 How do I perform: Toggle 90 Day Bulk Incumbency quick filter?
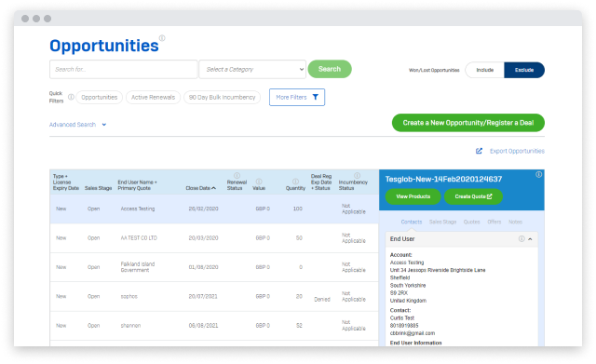(222, 97)
